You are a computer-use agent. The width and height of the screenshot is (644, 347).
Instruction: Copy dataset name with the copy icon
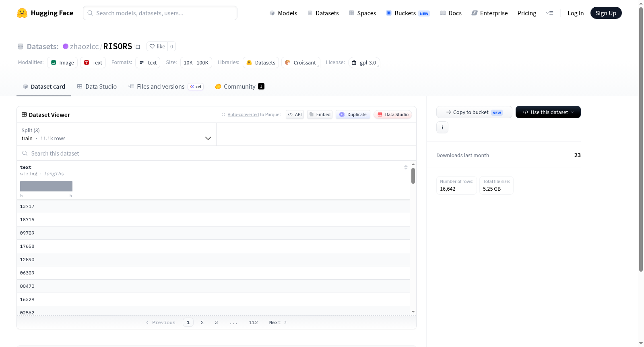click(x=137, y=46)
